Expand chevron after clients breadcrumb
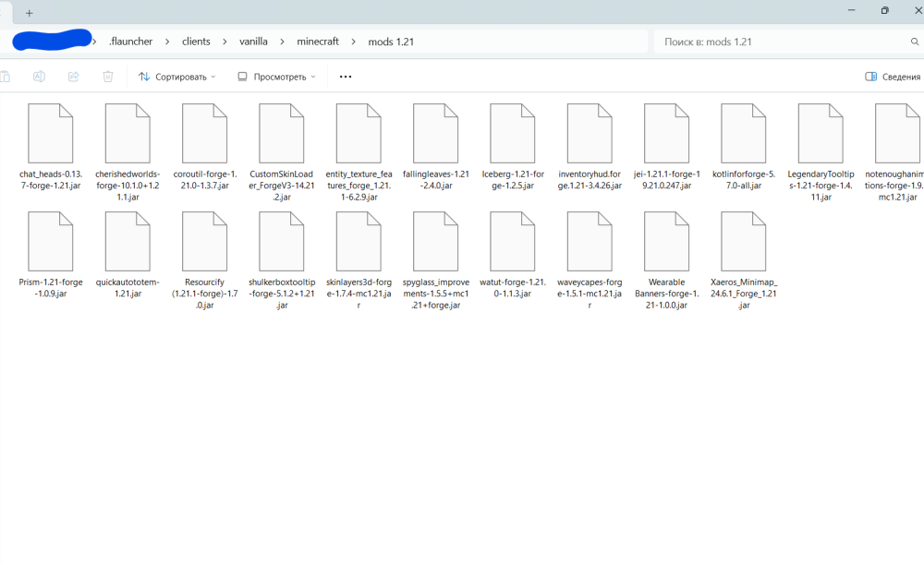Screen dimensions: 924x565 pos(225,42)
